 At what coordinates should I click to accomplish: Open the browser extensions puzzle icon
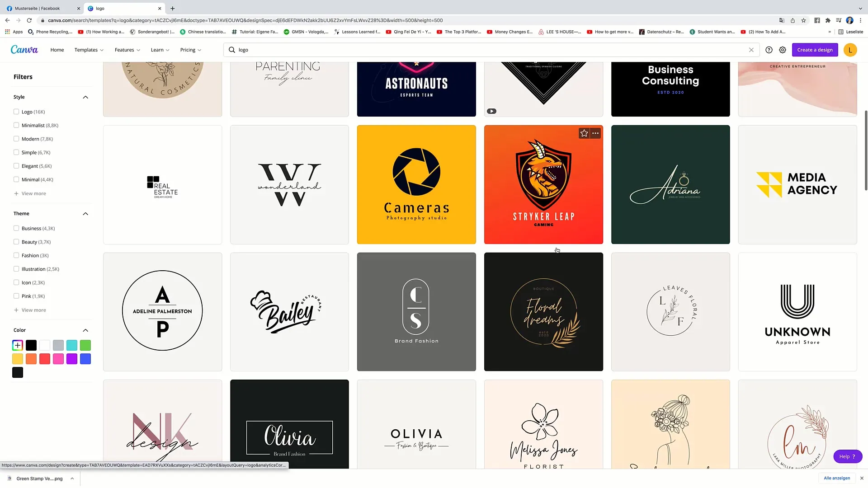point(828,20)
